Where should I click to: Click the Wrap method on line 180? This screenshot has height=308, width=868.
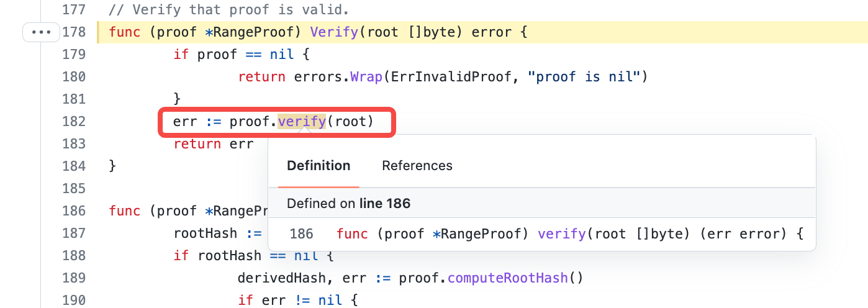click(x=366, y=77)
